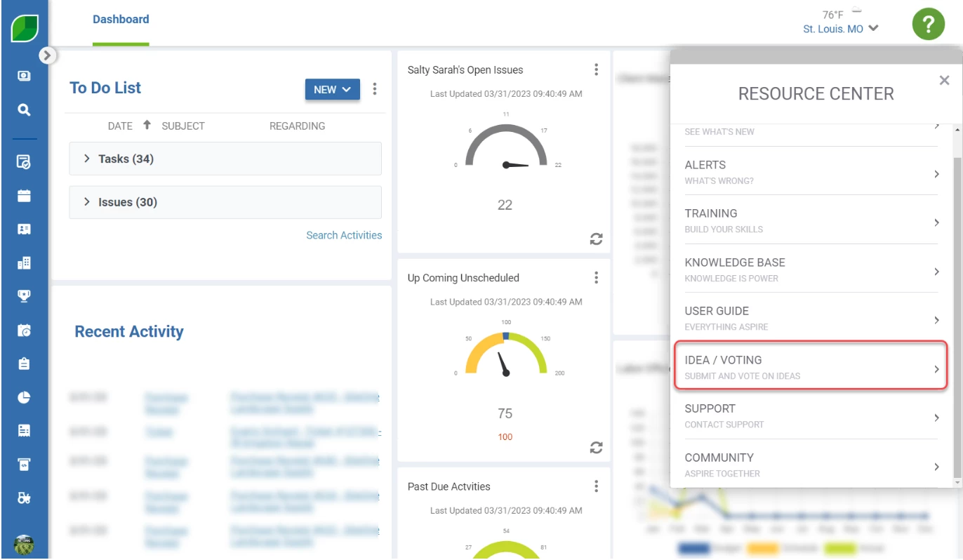Sort To Do List by DATE column
The width and height of the screenshot is (963, 560).
click(120, 126)
